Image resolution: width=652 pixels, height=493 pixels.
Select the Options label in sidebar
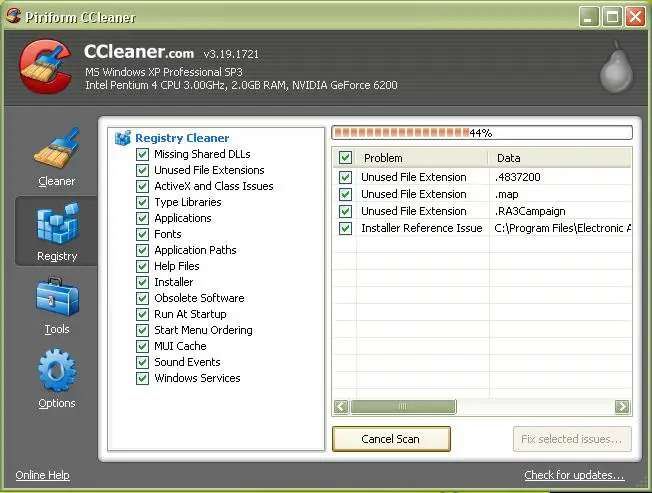[x=57, y=403]
